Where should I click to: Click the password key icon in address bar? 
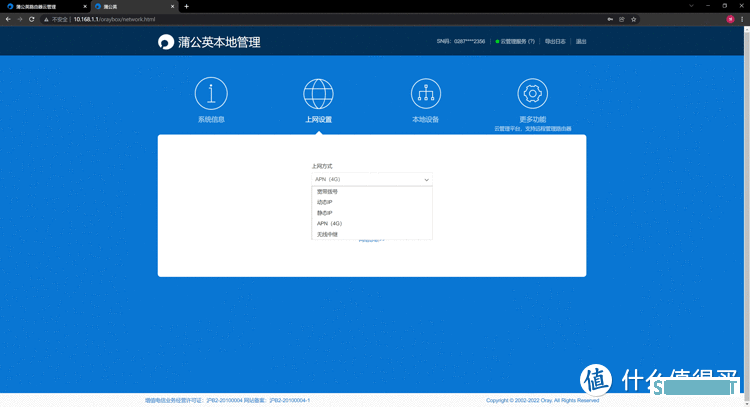[610, 19]
